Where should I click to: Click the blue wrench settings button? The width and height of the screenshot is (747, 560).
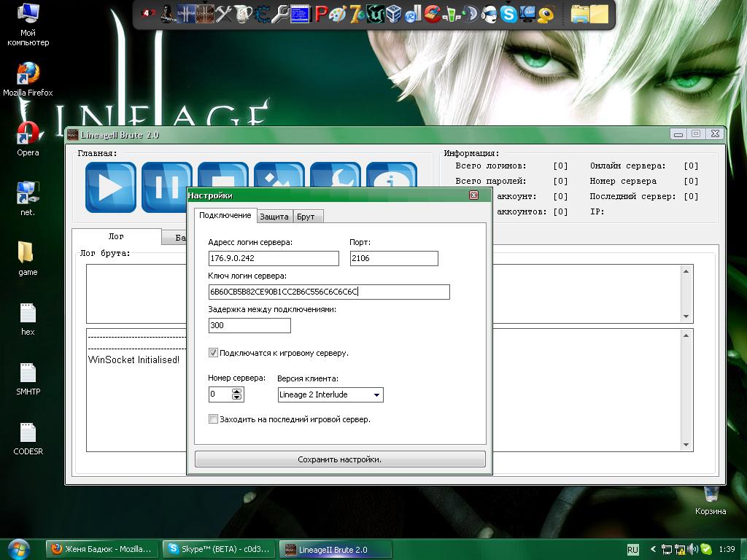[336, 174]
